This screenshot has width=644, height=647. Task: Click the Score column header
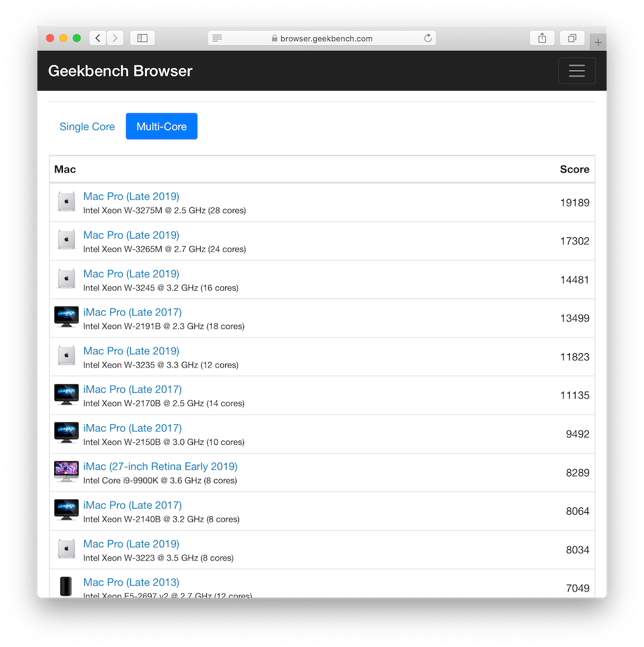tap(574, 169)
